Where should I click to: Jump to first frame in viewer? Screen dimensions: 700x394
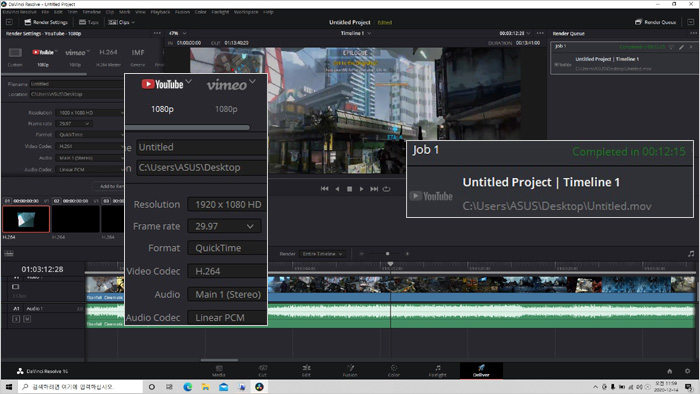coord(325,189)
